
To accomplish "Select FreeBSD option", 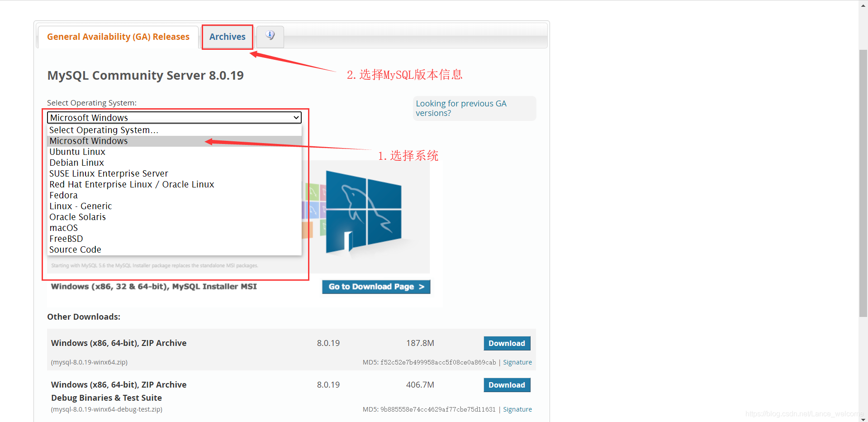I will [174, 239].
